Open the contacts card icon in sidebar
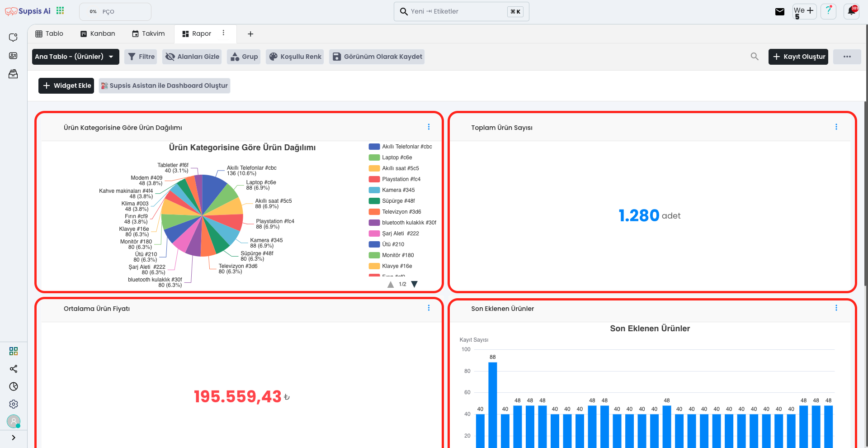 [x=13, y=56]
